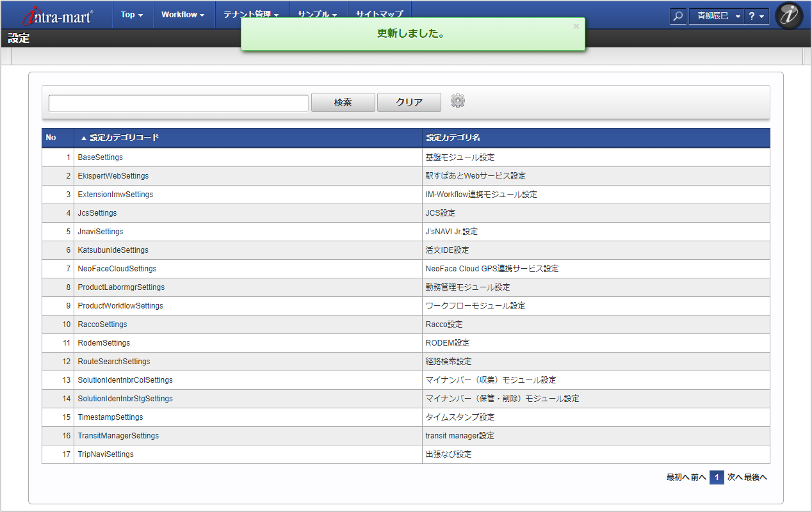The height and width of the screenshot is (512, 812).
Task: Click the NeoFace Cloud GPS連携サービス設定 cell
Action: pyautogui.click(x=596, y=269)
